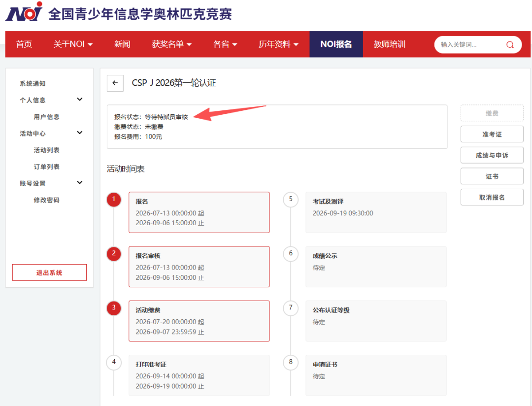Click the 报名审核 schedule card
The image size is (532, 406).
[199, 267]
